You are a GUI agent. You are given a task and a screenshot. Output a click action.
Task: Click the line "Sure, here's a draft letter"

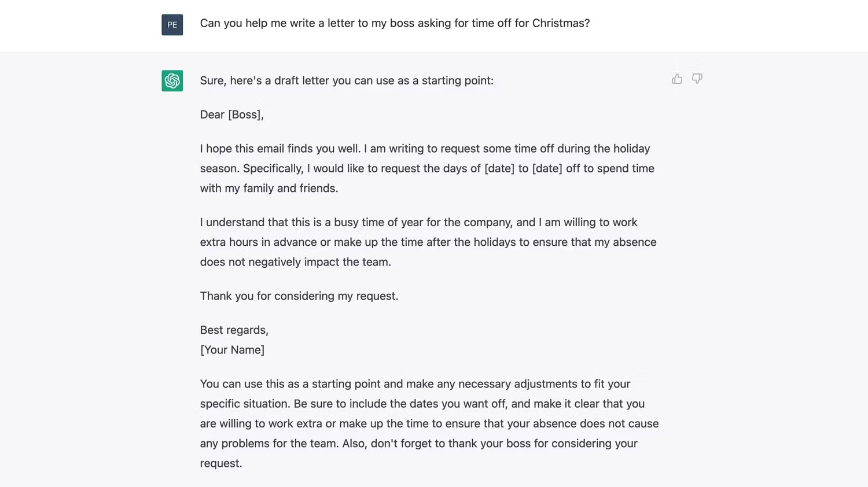coord(347,80)
